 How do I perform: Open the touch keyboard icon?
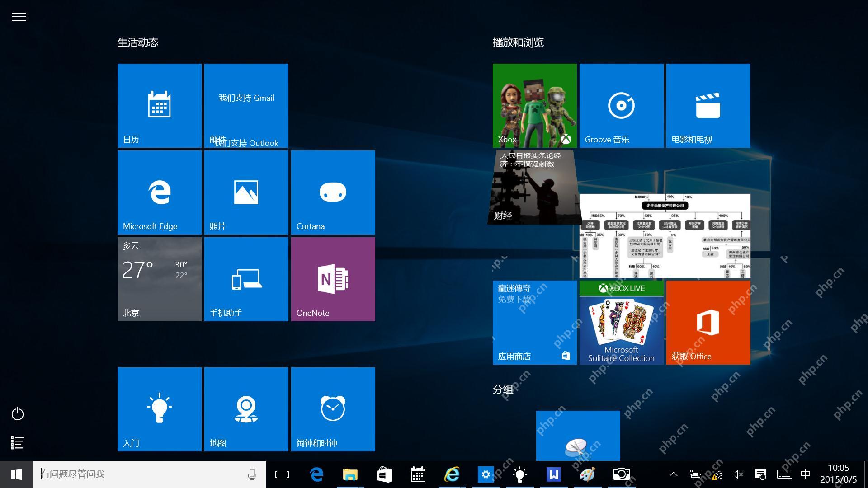pyautogui.click(x=784, y=474)
